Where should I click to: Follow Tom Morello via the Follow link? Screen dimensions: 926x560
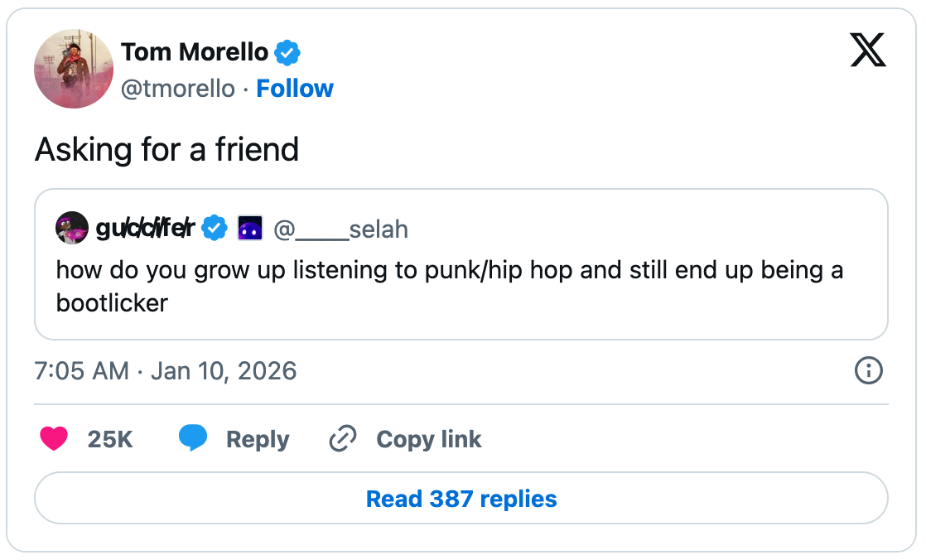(x=295, y=88)
